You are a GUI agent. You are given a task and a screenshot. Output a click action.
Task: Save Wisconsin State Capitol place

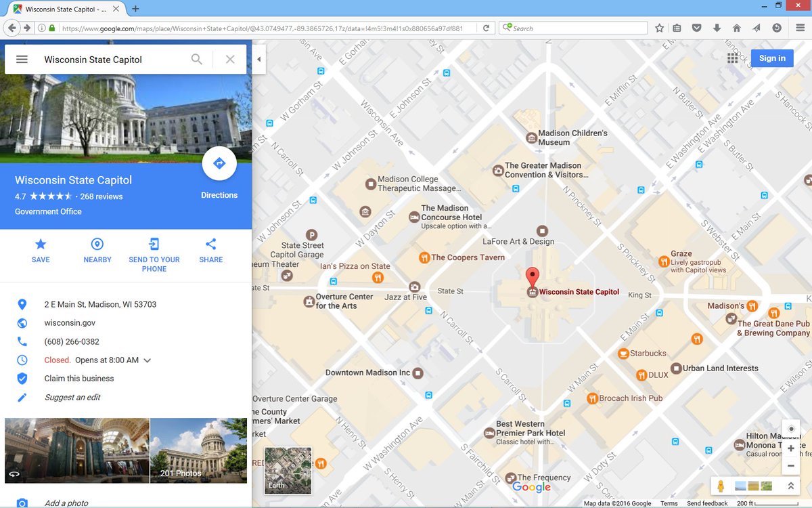coord(41,251)
